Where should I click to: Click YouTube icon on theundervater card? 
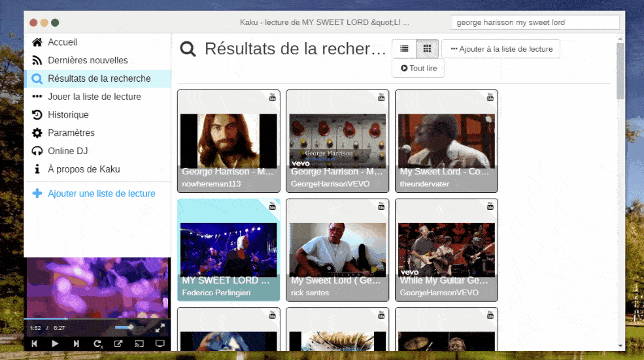(490, 97)
